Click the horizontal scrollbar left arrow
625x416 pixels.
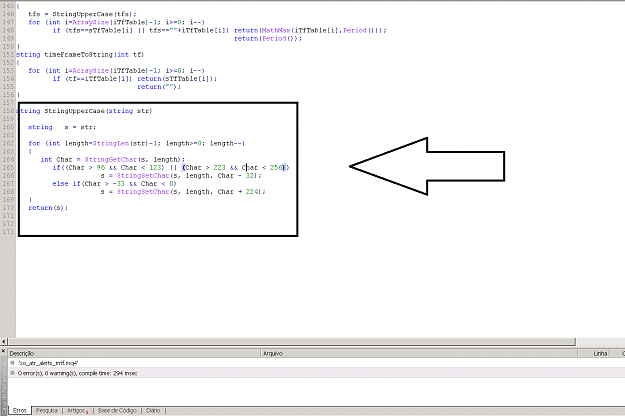[4, 341]
